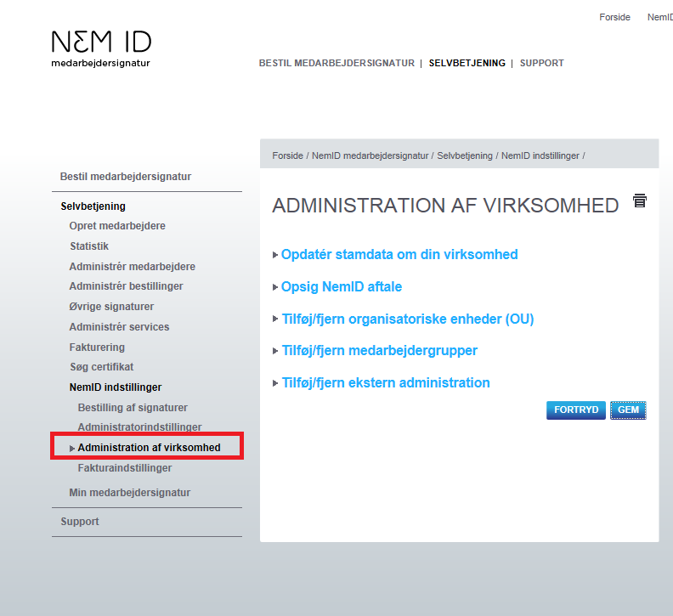Open Opret medarbejdere in sidebar
This screenshot has height=616, width=673.
tap(117, 226)
